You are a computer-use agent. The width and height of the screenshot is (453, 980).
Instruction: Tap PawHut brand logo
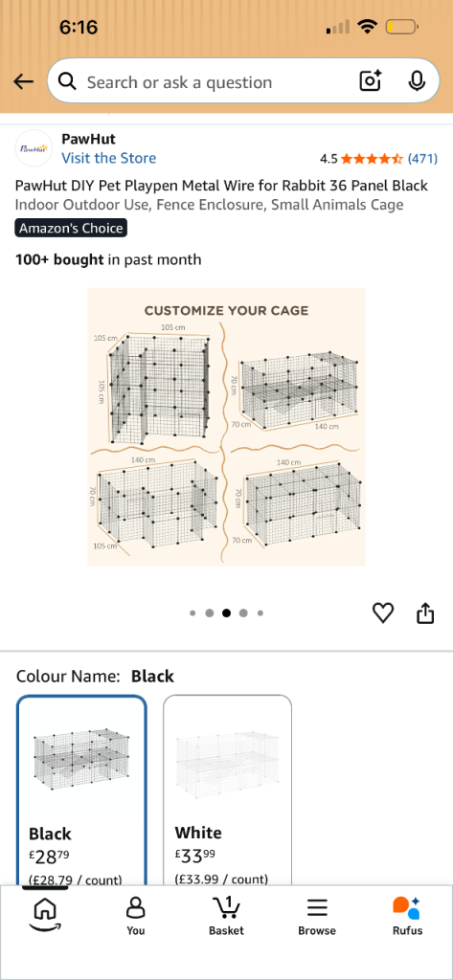(x=34, y=148)
